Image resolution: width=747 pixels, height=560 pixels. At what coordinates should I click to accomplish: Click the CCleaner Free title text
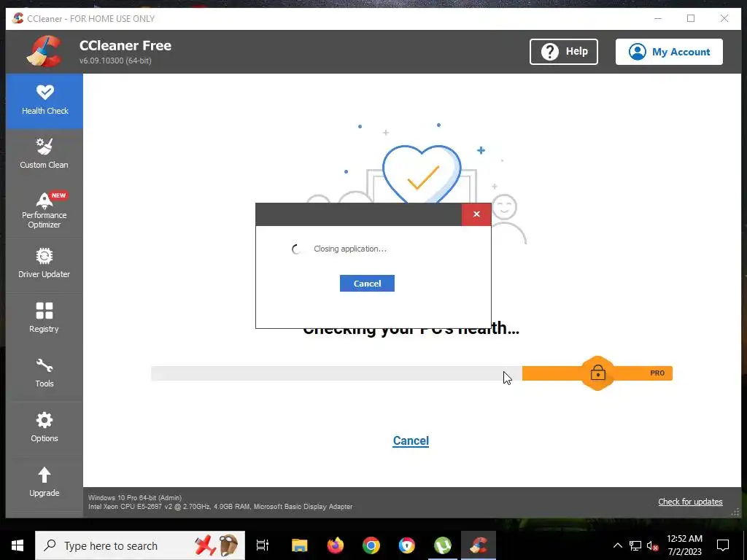125,46
